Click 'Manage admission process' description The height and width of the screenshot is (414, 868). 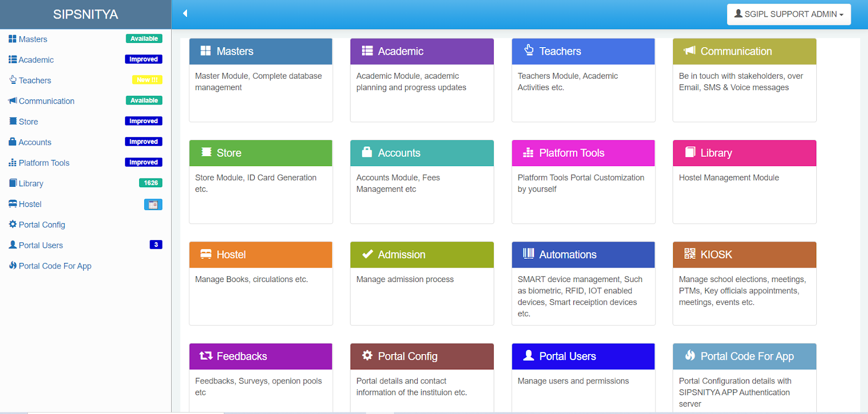405,279
